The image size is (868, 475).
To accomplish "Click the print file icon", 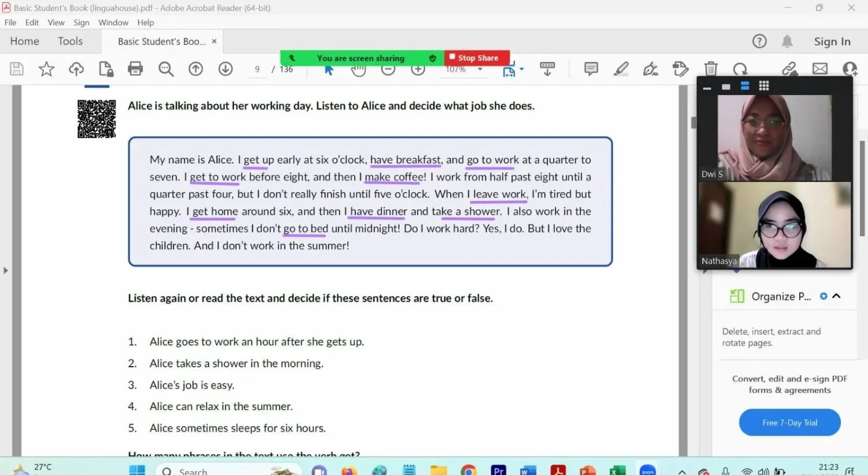I will [135, 69].
